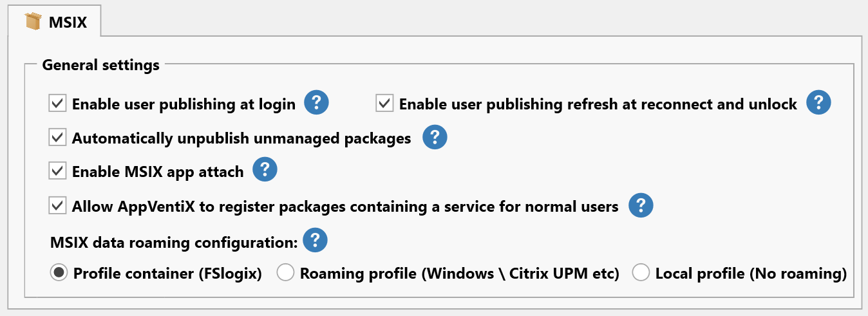Open help for AppVentiX service package registration
This screenshot has height=316, width=868.
pyautogui.click(x=641, y=206)
